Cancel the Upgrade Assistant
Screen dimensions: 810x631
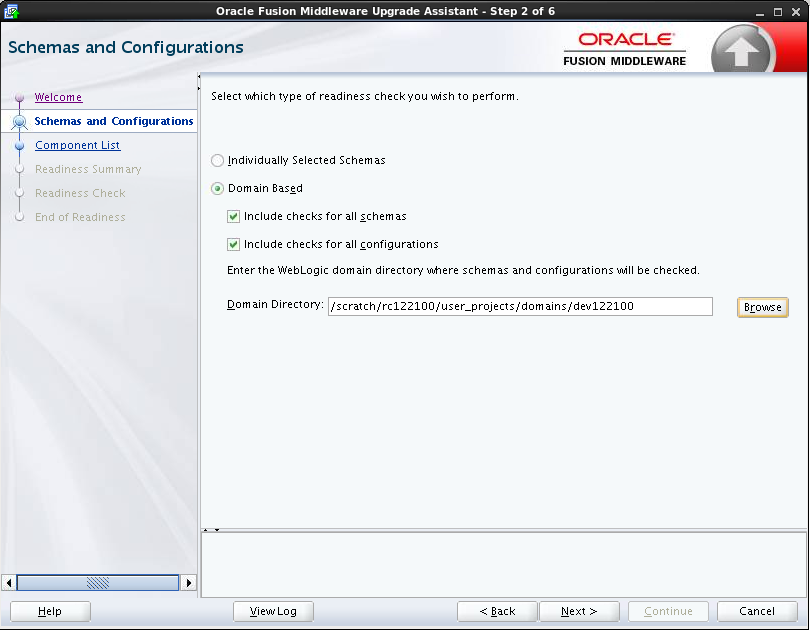tap(757, 611)
